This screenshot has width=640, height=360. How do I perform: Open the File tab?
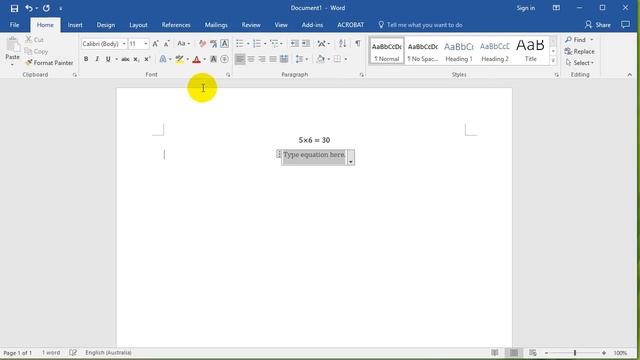14,25
